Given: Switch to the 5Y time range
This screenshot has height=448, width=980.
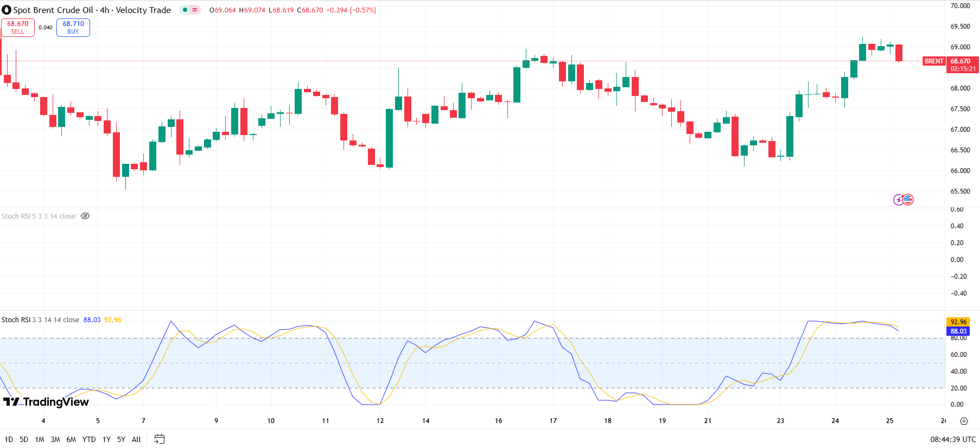Looking at the screenshot, I should (121, 439).
